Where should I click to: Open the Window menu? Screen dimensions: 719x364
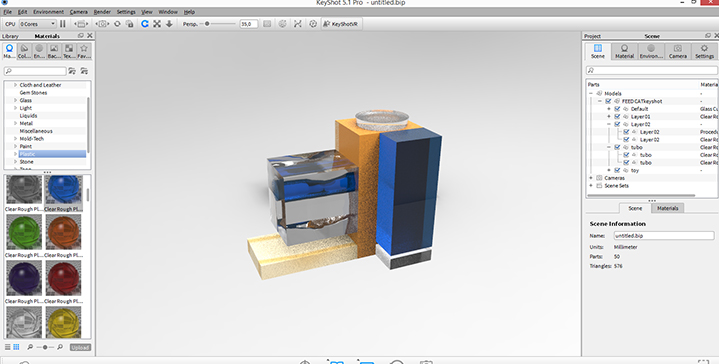coord(168,12)
